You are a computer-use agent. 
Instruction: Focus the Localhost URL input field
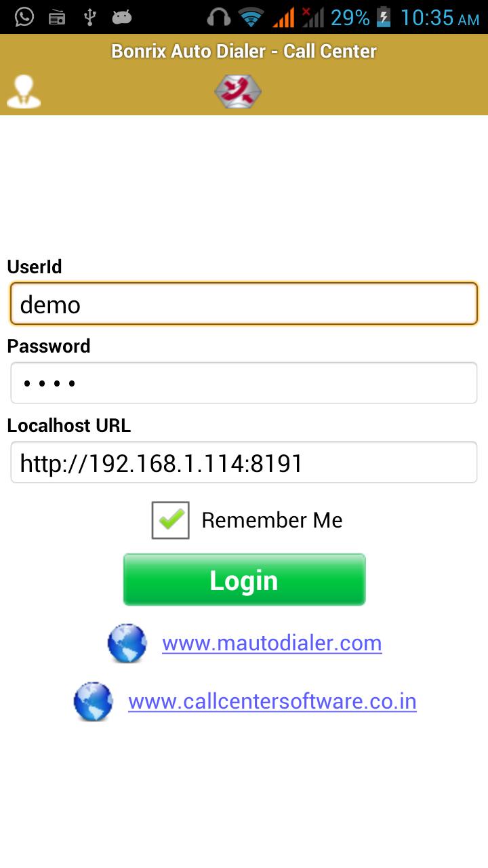click(x=244, y=462)
